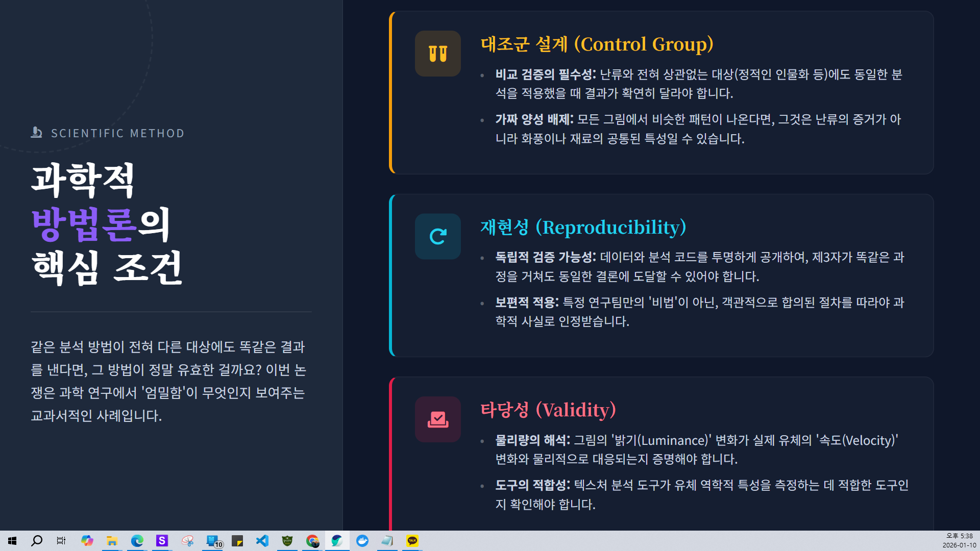
Task: Click the Reproducibility refresh arrow icon
Action: [437, 236]
